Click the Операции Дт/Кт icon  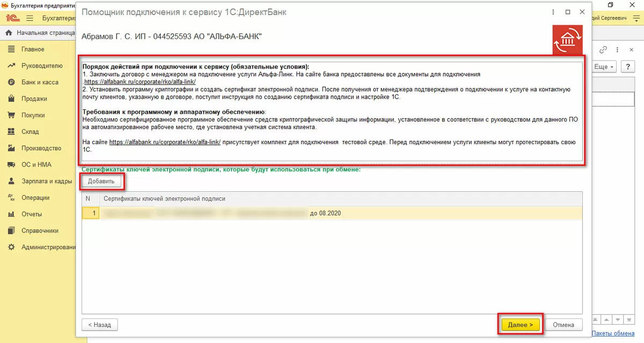[11, 198]
